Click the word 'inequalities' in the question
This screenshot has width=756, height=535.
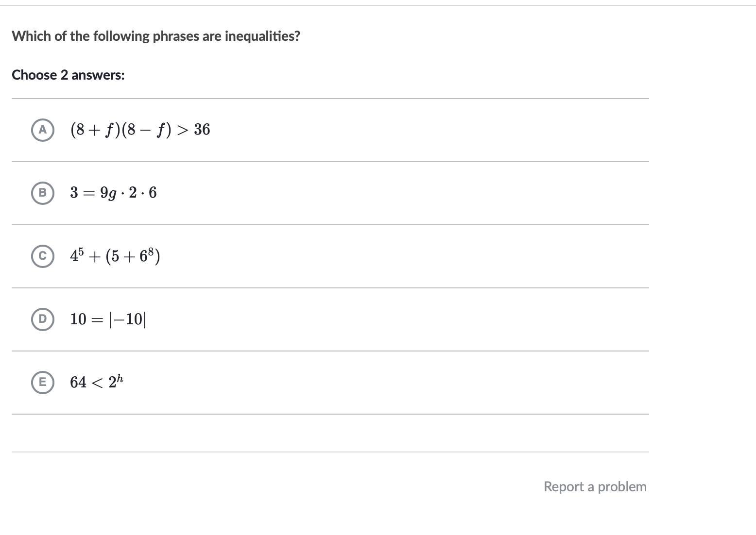262,36
